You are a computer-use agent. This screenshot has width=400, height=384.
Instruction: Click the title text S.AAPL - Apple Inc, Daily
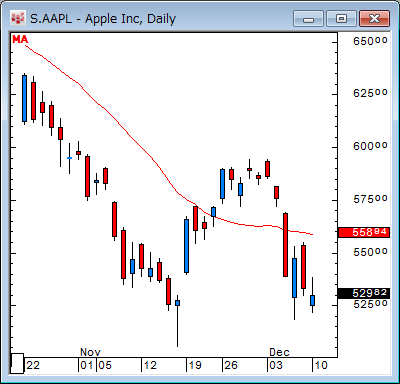click(x=103, y=19)
